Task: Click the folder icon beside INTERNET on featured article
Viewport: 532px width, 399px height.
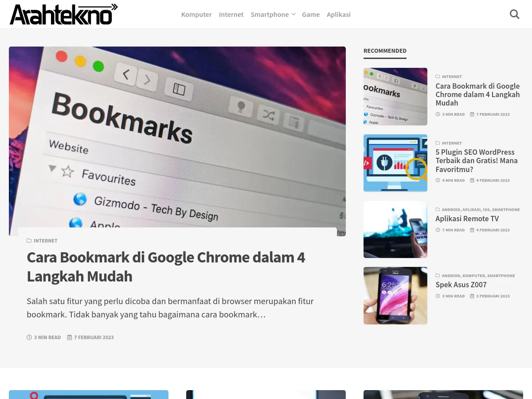Action: pos(29,240)
